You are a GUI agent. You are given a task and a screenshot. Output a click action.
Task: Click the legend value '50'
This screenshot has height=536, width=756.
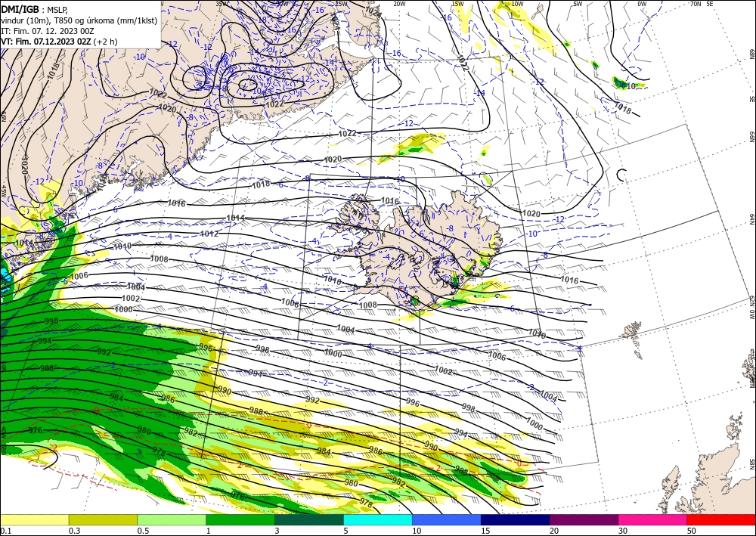(x=692, y=531)
